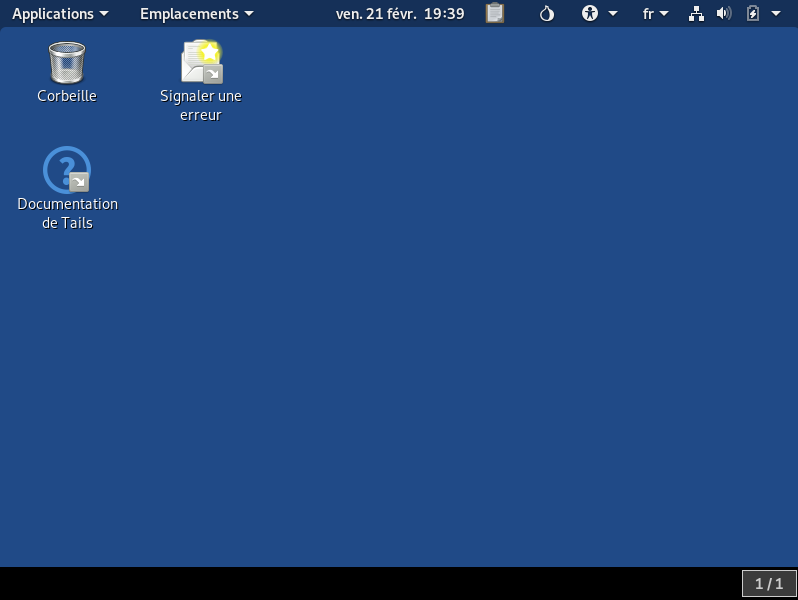
Task: Open the Tor onion status icon
Action: 546,14
